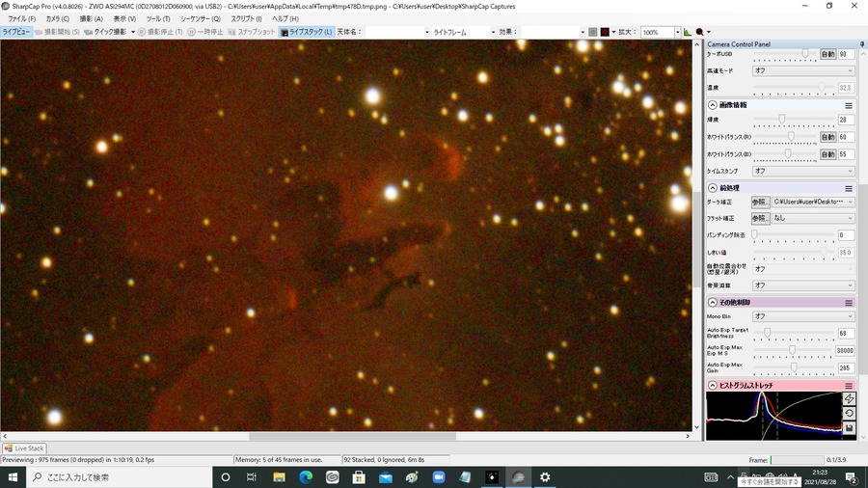Click the 天体名 object name field

pos(397,32)
